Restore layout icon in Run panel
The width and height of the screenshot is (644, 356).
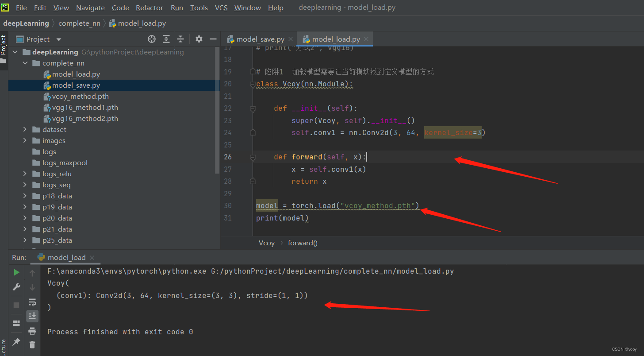click(16, 323)
